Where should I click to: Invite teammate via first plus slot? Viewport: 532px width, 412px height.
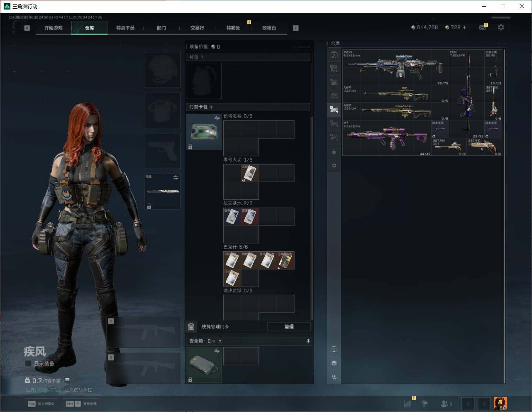point(468,403)
